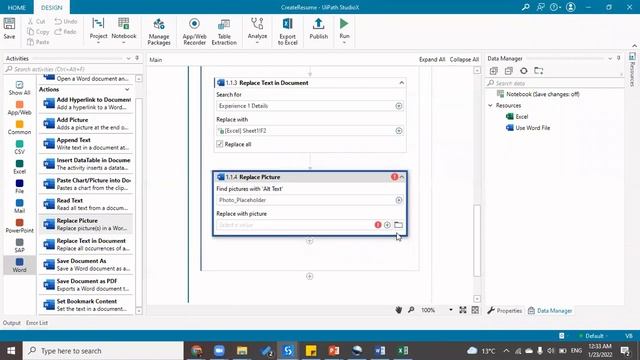Switch to the HOME tab
The height and width of the screenshot is (360, 640).
17,7
